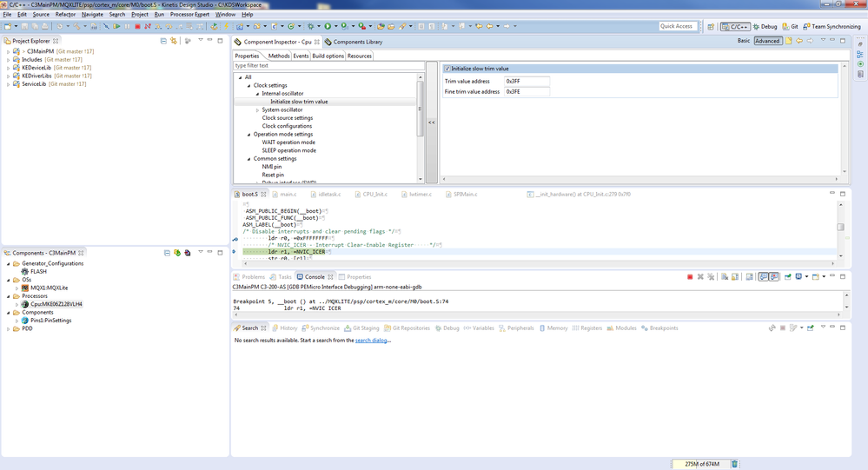The image size is (868, 470).
Task: Switch Component Inspector to Advanced view
Action: 767,41
